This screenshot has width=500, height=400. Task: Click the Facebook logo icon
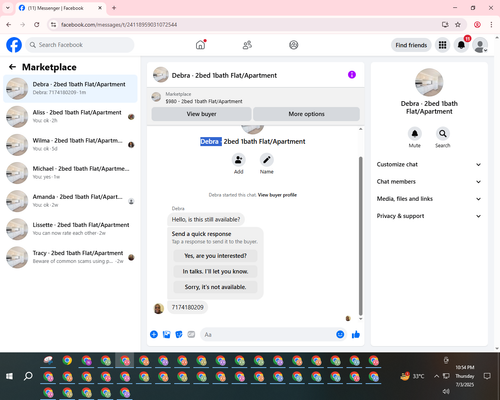pyautogui.click(x=14, y=45)
